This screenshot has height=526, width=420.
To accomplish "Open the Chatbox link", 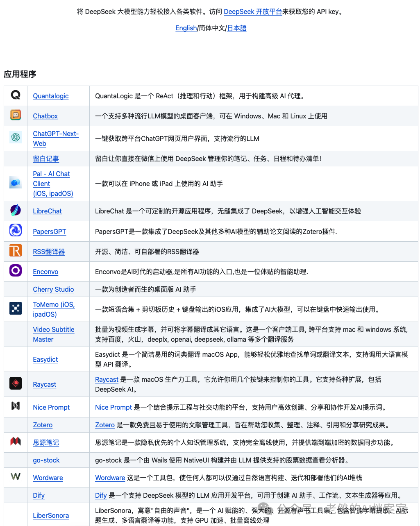I will pos(45,116).
